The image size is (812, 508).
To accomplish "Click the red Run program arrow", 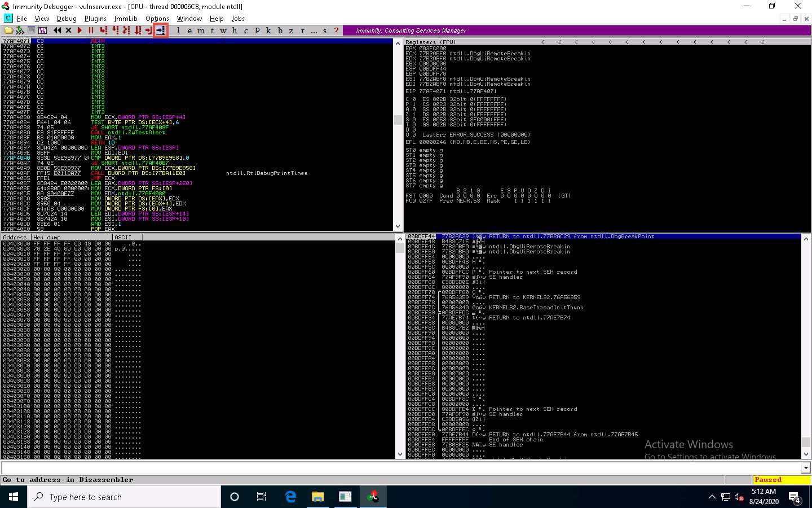I will click(80, 30).
